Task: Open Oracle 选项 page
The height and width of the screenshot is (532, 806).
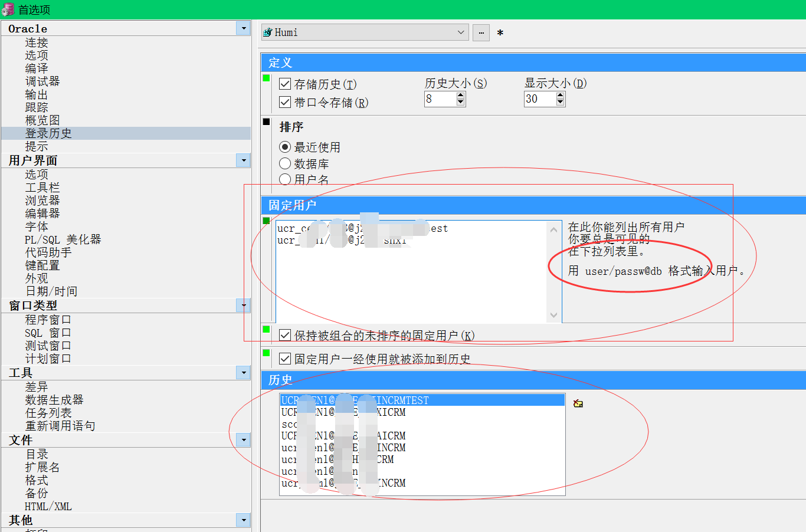Action: coord(37,55)
